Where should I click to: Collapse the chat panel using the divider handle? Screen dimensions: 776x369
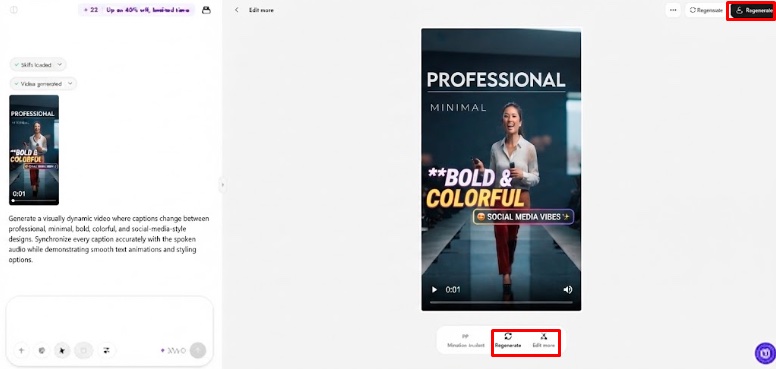[x=222, y=185]
